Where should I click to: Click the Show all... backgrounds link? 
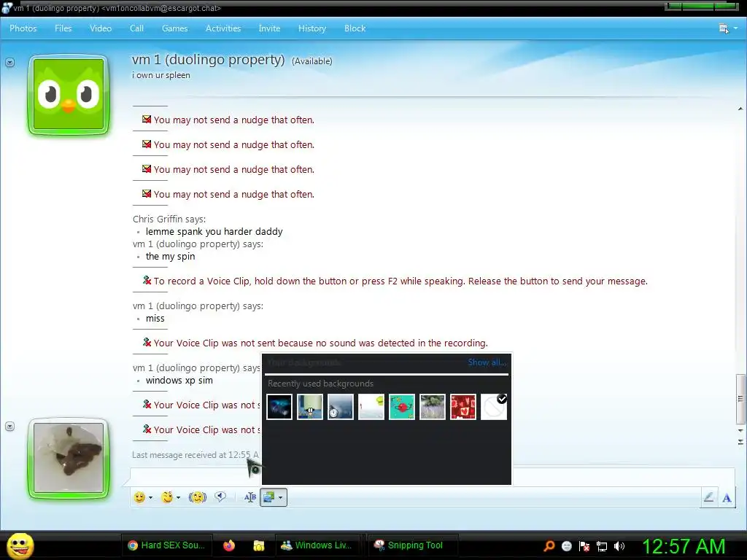(x=487, y=362)
